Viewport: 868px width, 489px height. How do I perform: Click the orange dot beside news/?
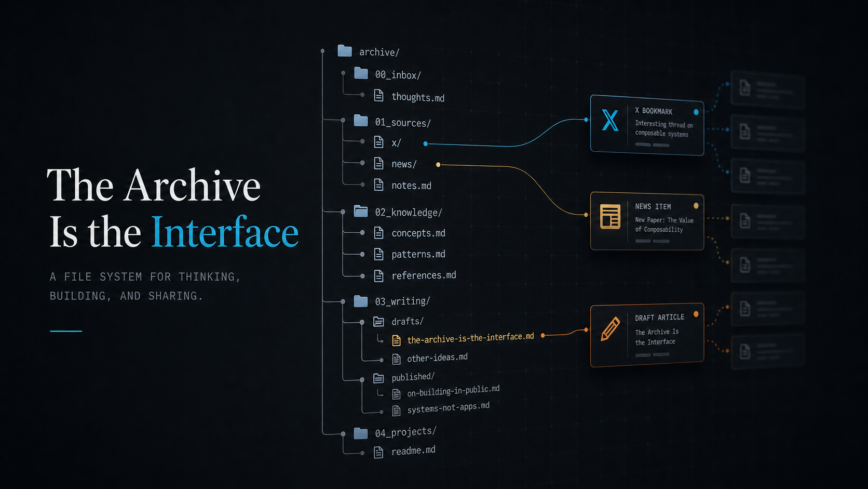pyautogui.click(x=438, y=165)
